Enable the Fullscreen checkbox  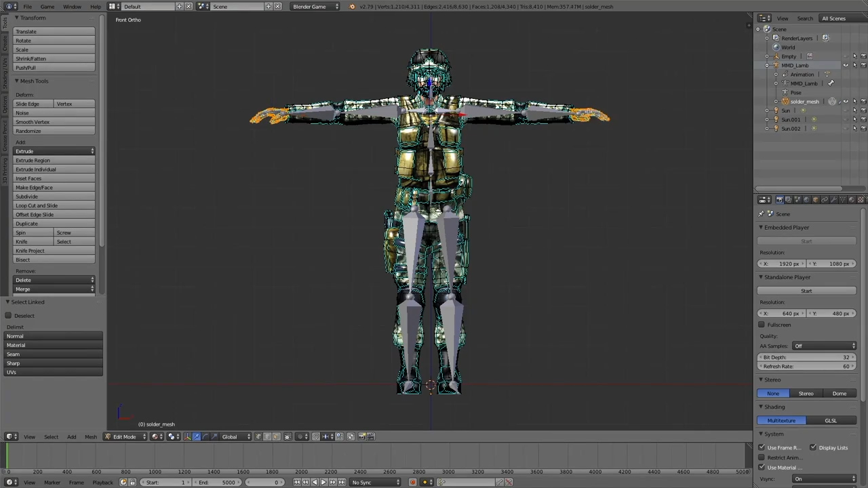[762, 325]
